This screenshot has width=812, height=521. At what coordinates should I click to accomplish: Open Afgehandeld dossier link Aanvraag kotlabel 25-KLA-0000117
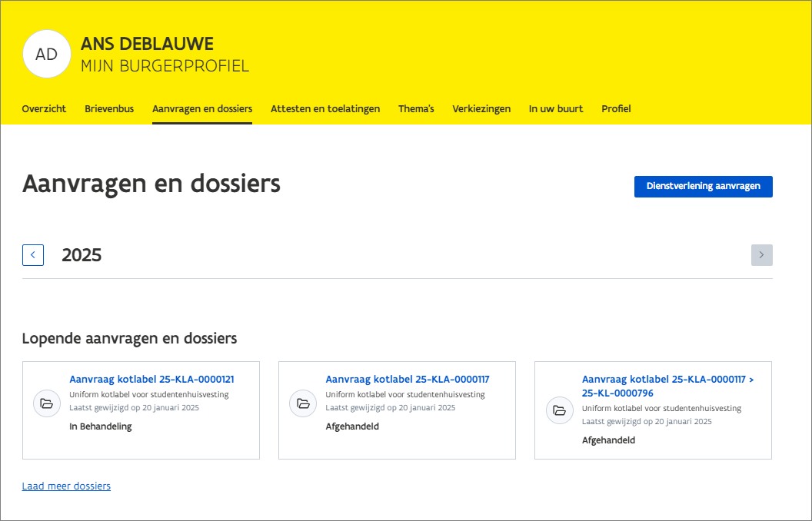coord(408,380)
